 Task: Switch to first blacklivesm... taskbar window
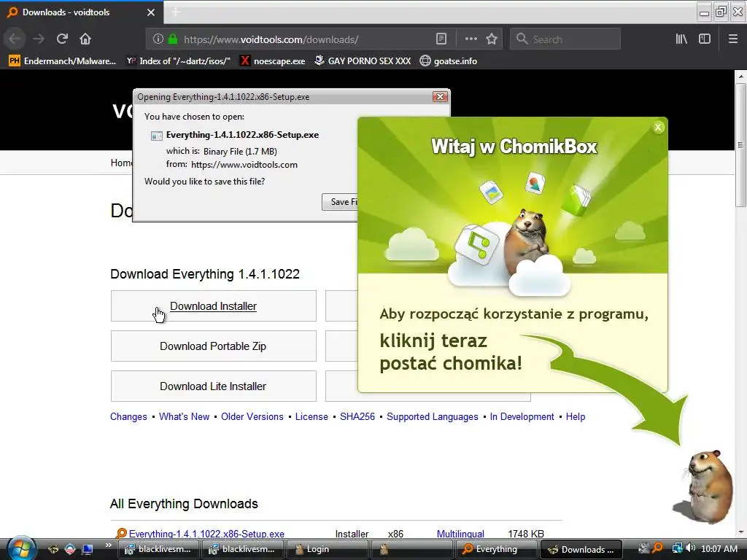click(158, 549)
